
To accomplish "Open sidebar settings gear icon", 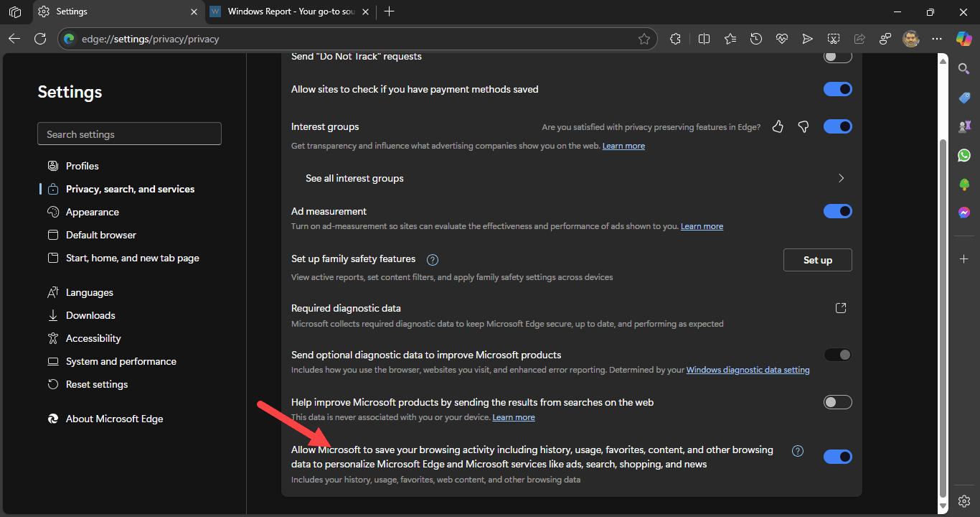I will (x=964, y=500).
